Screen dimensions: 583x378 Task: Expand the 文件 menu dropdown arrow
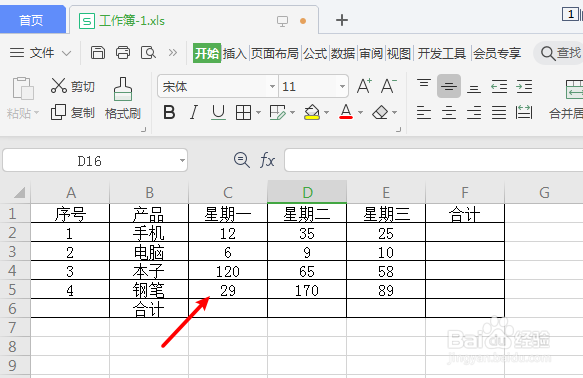point(67,53)
